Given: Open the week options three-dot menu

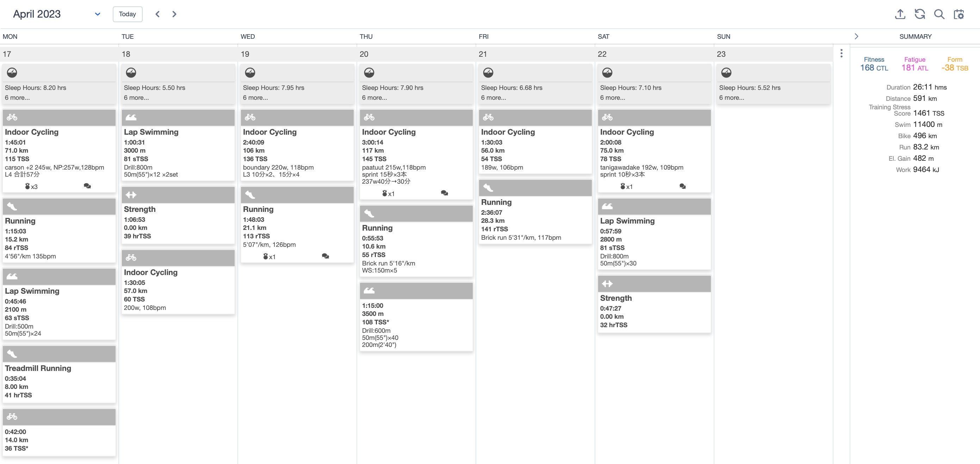Looking at the screenshot, I should coord(842,53).
